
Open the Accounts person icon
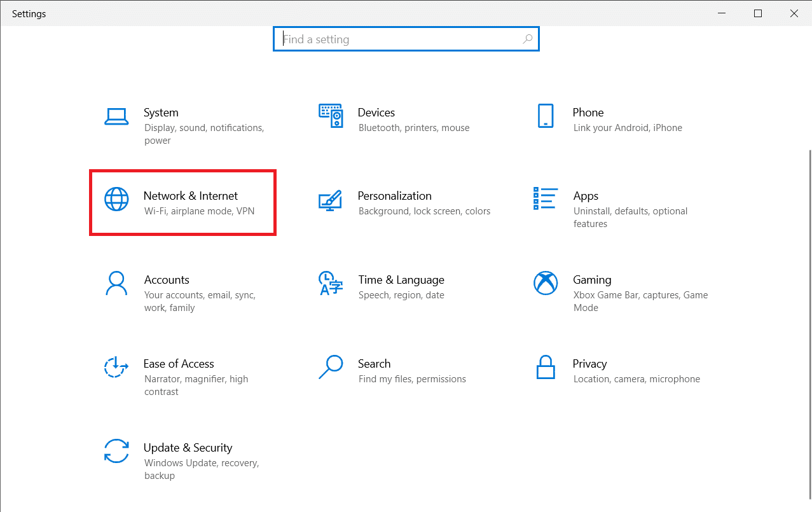point(116,283)
